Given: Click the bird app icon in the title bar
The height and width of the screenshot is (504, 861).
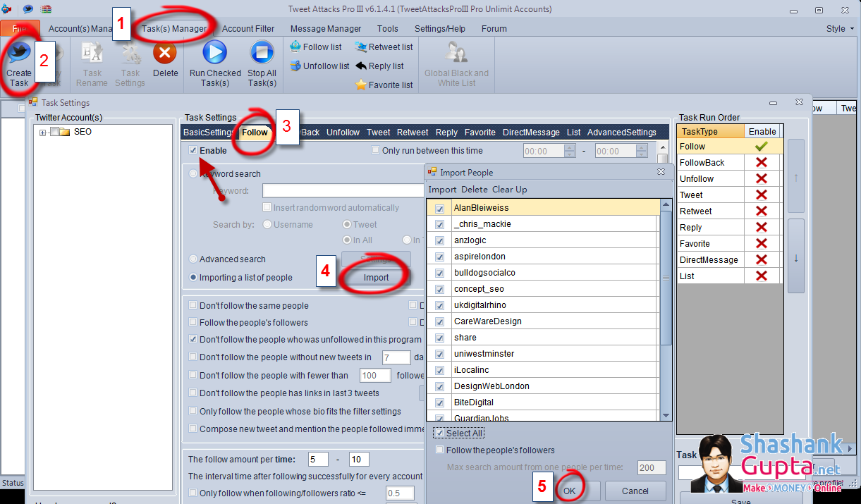Looking at the screenshot, I should point(8,9).
